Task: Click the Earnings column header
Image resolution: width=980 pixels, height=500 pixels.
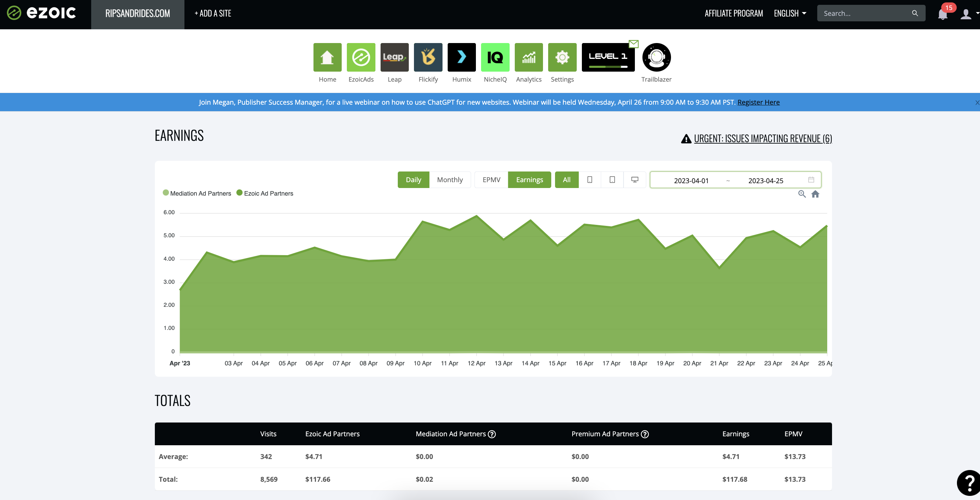Action: [x=735, y=434]
